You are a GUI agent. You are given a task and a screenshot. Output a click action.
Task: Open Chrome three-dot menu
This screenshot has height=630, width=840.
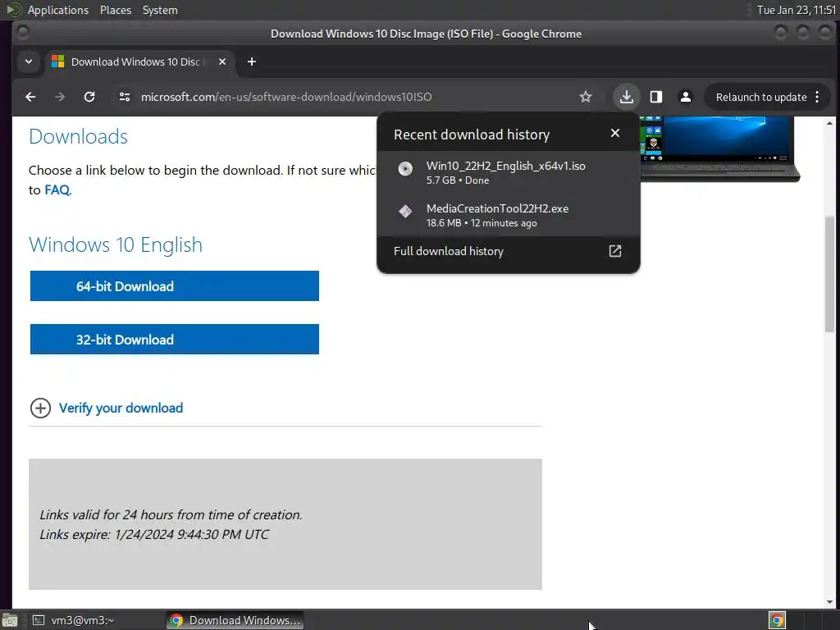tap(818, 97)
